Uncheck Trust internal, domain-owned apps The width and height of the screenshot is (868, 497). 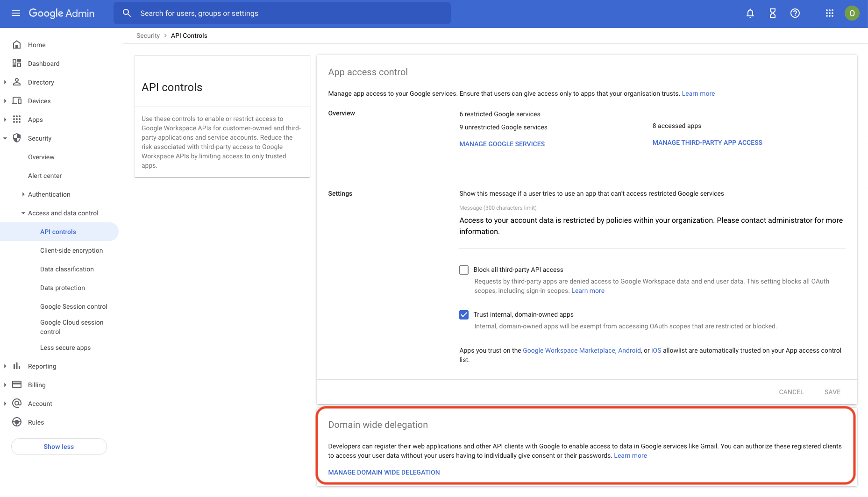point(464,315)
